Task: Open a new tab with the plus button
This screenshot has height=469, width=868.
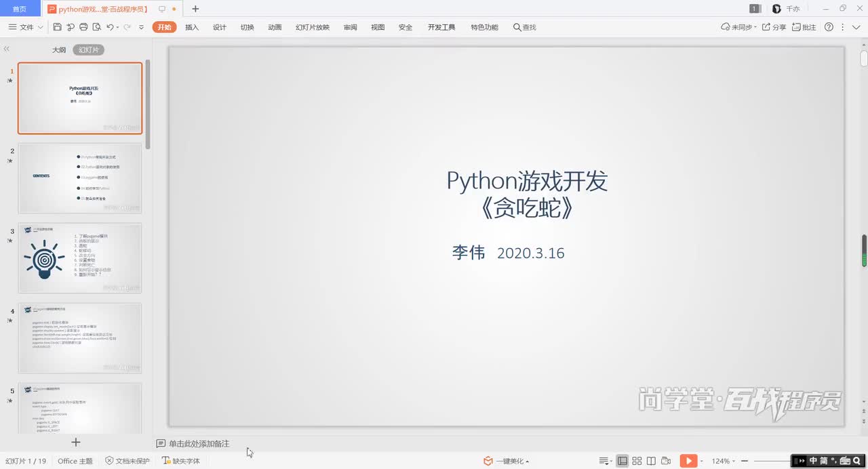Action: click(195, 9)
